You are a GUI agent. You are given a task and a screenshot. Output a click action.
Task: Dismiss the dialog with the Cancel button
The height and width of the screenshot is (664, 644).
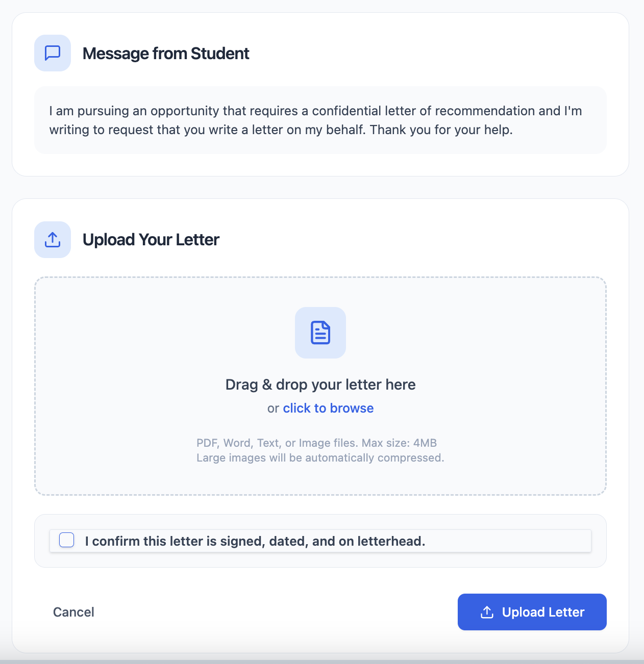[x=73, y=612]
